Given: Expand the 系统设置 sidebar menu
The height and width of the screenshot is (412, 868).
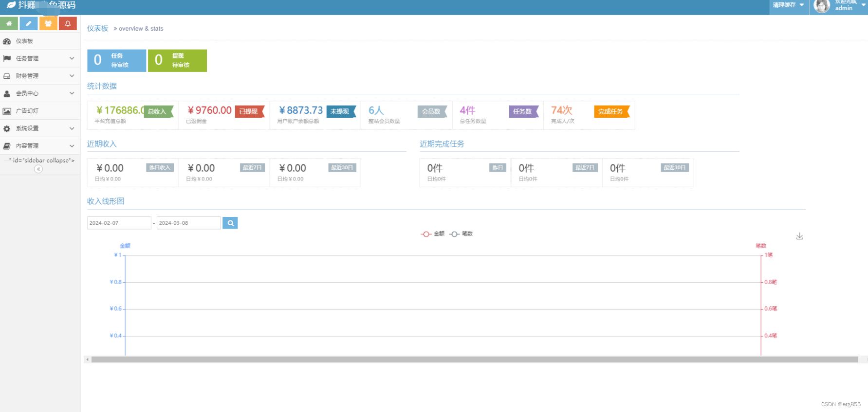Looking at the screenshot, I should 40,128.
